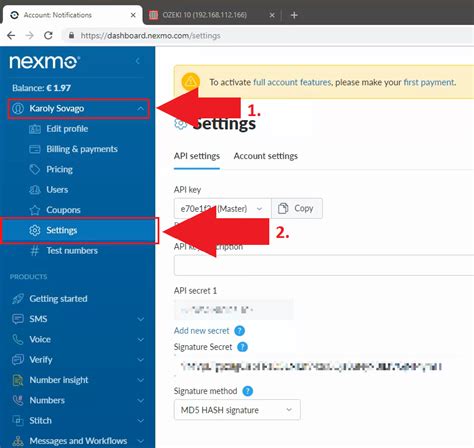This screenshot has height=448, width=474.
Task: Open a new browser tab with plus
Action: [294, 15]
